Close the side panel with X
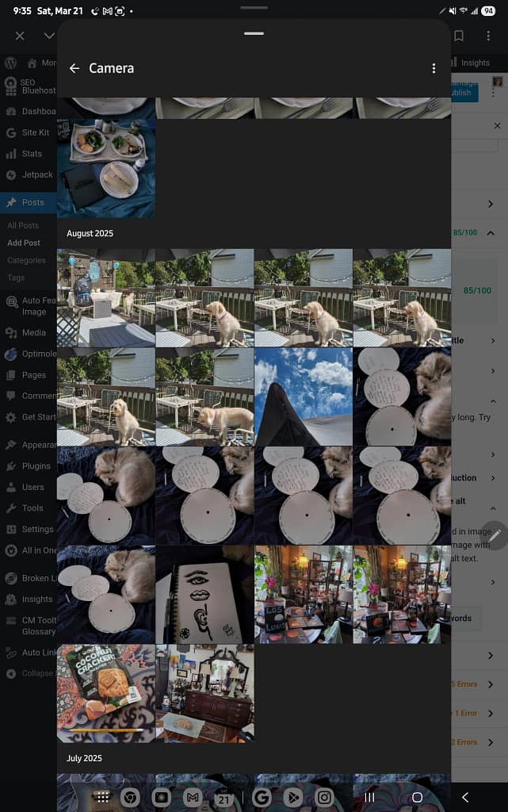Viewport: 508px width, 812px height. (497, 126)
